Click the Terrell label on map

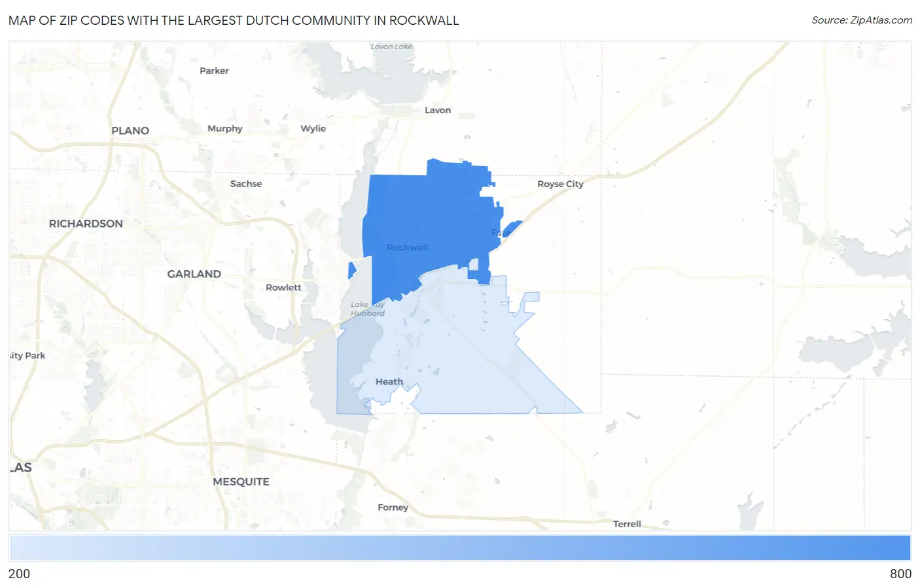coord(627,524)
